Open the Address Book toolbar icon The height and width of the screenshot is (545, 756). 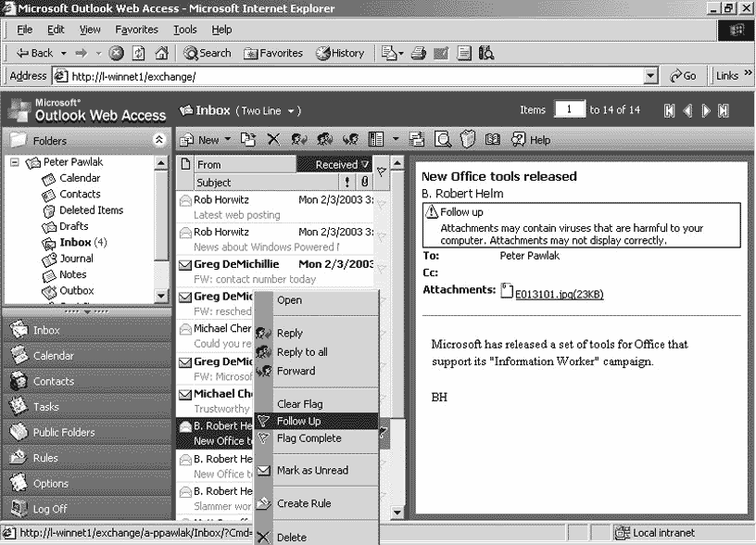tap(492, 139)
